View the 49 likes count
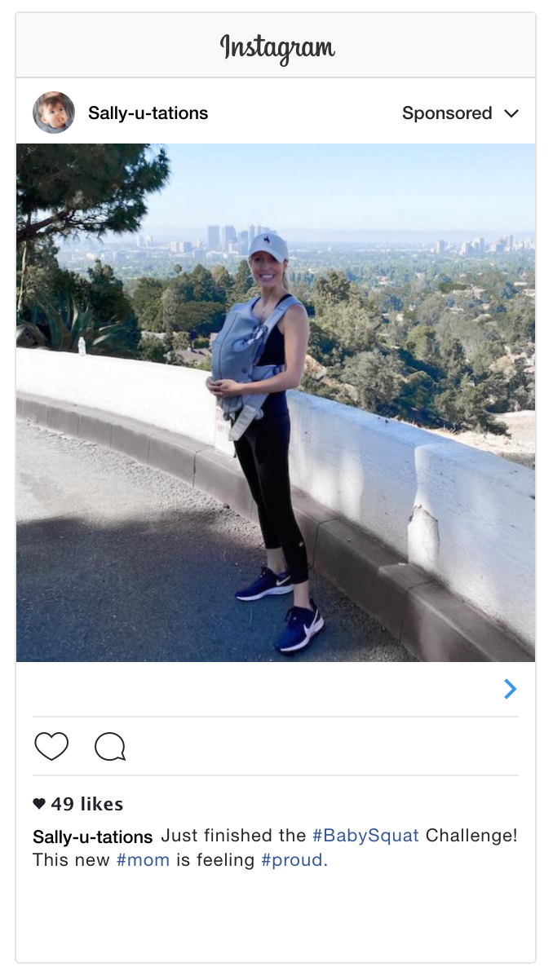 [x=86, y=804]
